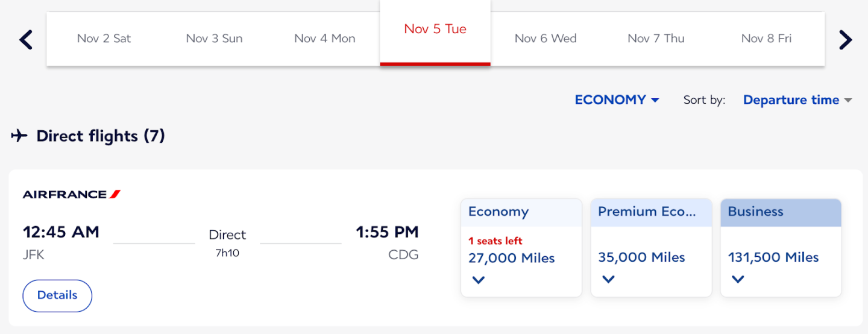Click the airplane icon beside Direct flights
Screen dimensions: 868x334
point(19,136)
